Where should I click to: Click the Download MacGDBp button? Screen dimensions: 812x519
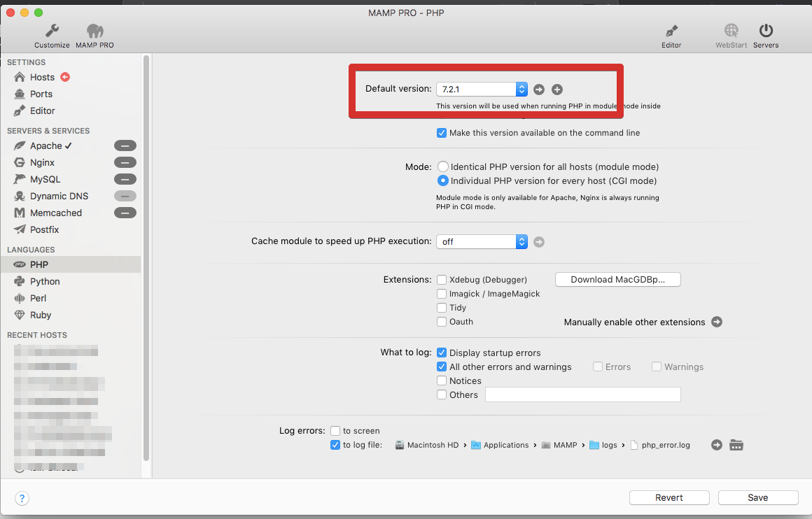(x=618, y=280)
